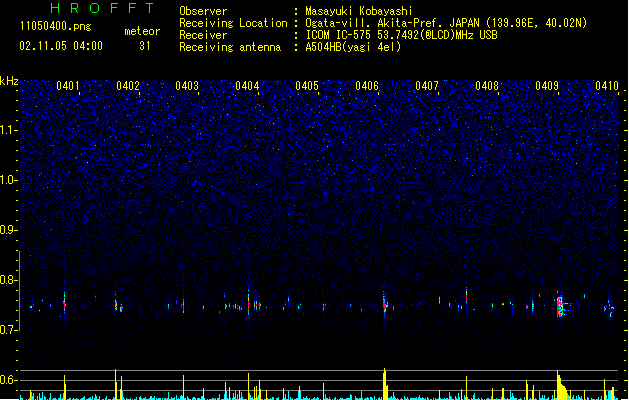Click the Receiver label
This screenshot has width=629, height=400.
click(203, 35)
